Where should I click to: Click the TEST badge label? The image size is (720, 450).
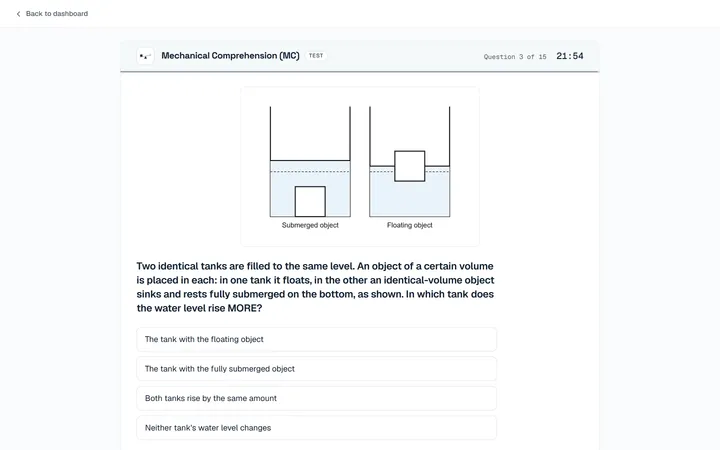(x=316, y=56)
